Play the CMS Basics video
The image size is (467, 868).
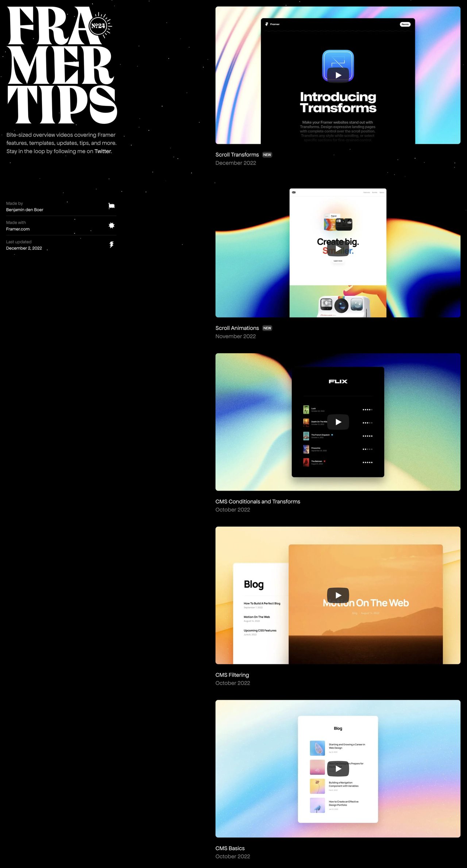click(338, 769)
